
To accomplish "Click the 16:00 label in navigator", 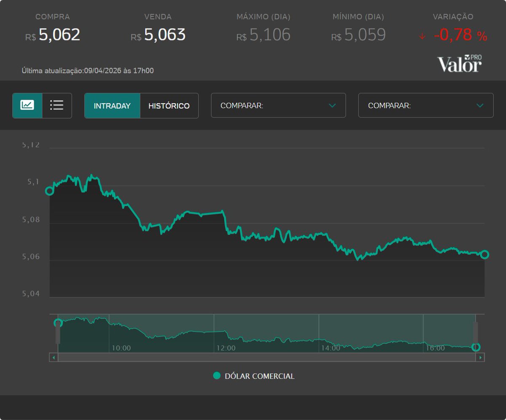I will tap(435, 348).
